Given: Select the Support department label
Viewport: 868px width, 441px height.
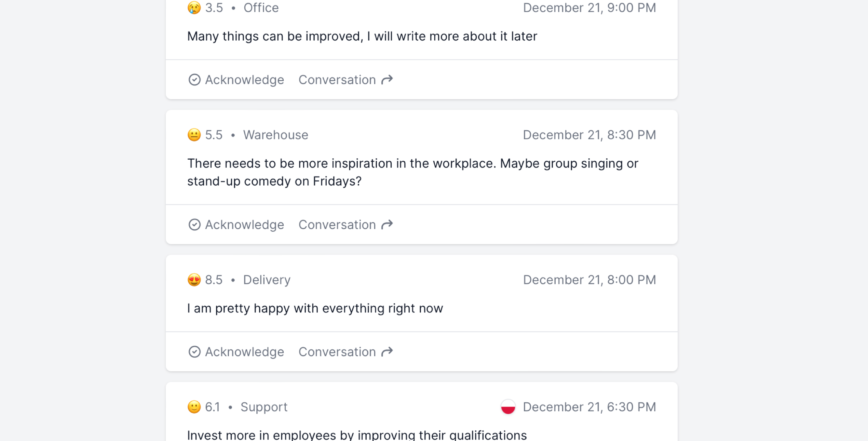Looking at the screenshot, I should click(264, 407).
